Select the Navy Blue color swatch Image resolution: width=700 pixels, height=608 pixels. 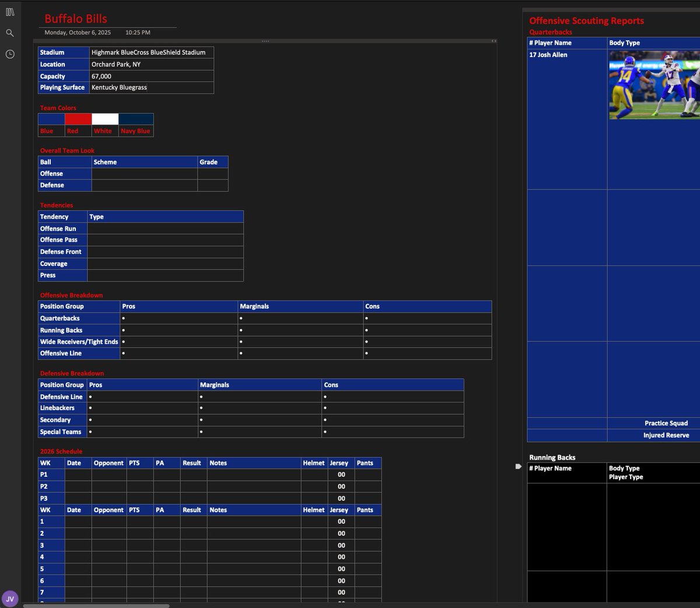[x=136, y=119]
